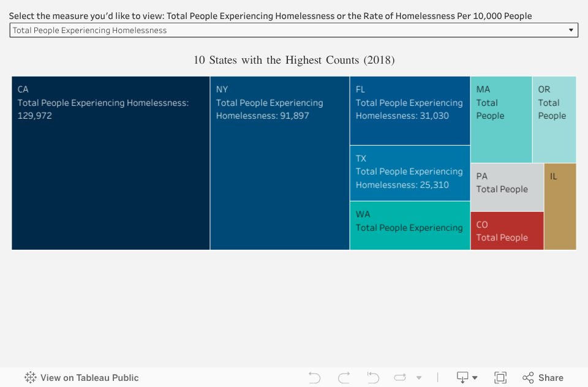
Task: Expand the refresh options arrow
Action: tap(419, 378)
